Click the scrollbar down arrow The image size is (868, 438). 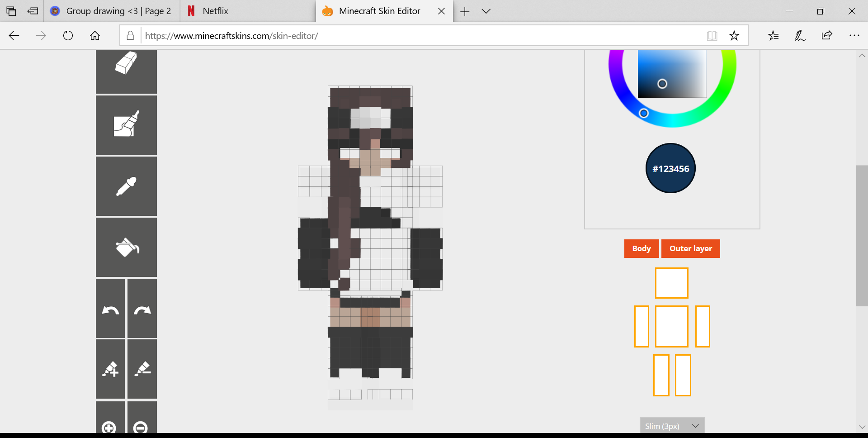[x=862, y=427]
